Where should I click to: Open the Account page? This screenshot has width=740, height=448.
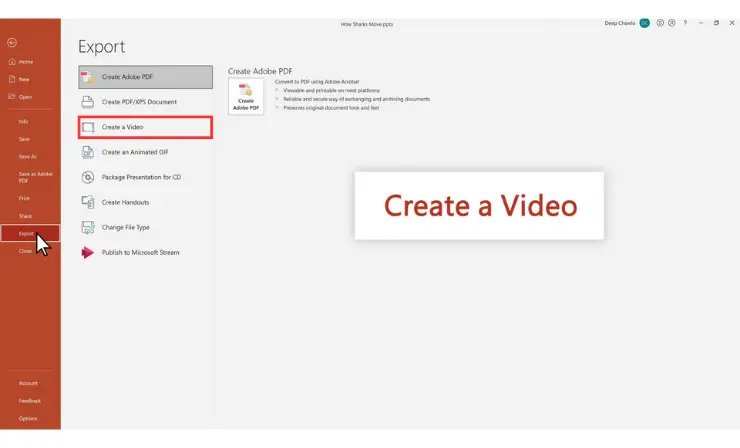click(30, 383)
